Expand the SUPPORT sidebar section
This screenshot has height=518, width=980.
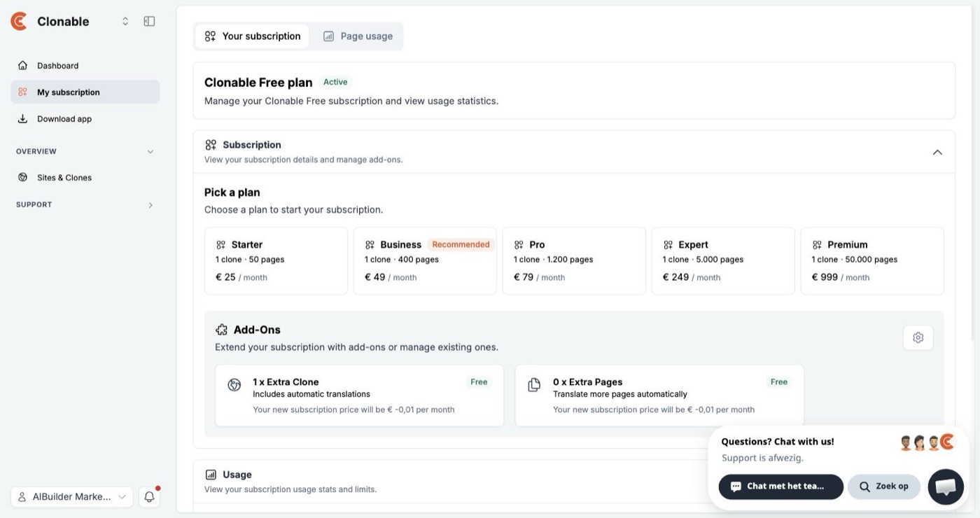(150, 205)
